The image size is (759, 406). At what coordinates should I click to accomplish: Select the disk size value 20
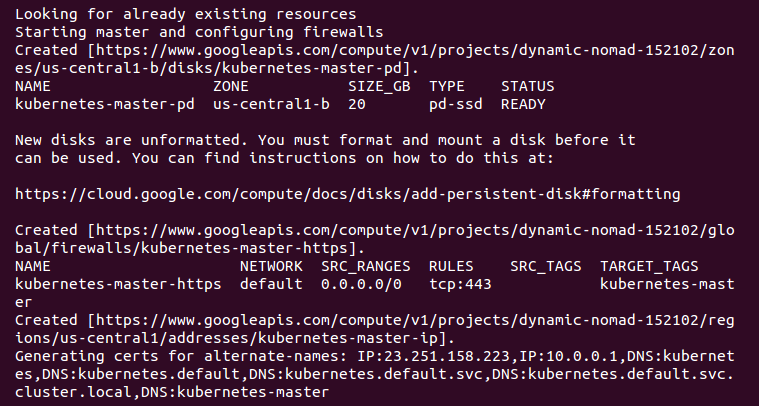(356, 104)
